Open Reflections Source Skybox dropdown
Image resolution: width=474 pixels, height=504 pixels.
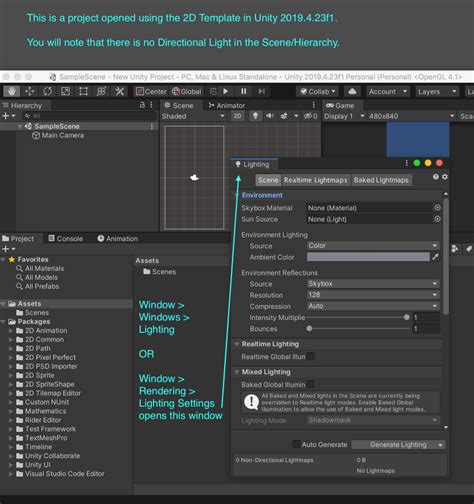click(373, 284)
